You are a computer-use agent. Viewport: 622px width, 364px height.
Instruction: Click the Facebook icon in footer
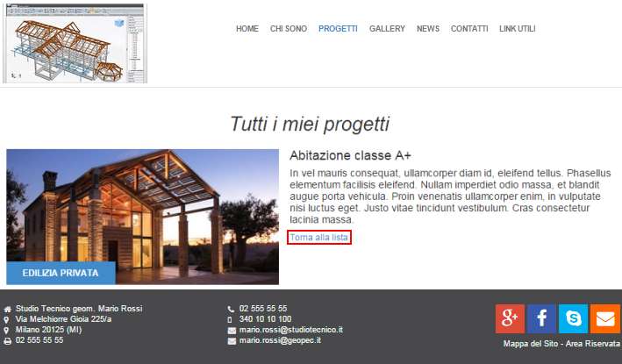(541, 318)
